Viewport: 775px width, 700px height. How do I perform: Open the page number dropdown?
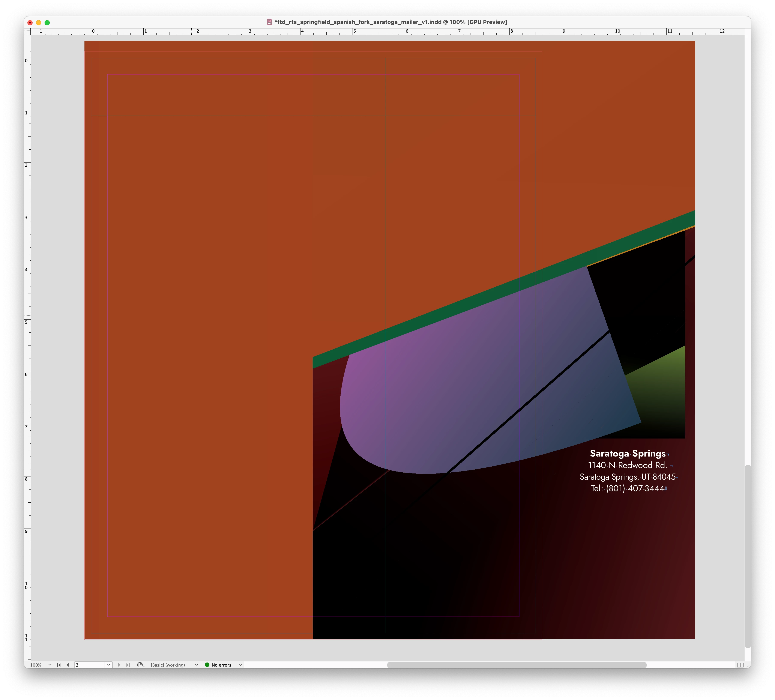point(108,665)
